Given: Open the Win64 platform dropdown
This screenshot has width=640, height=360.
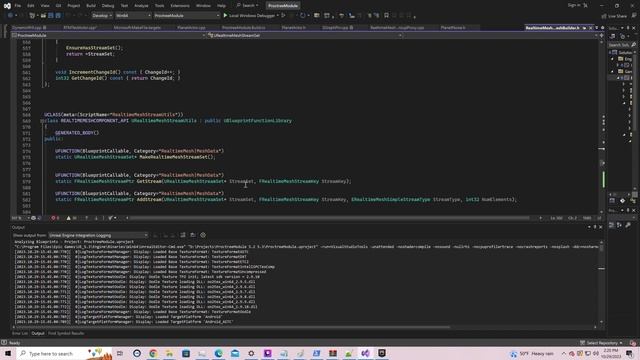Looking at the screenshot, I should [x=133, y=16].
